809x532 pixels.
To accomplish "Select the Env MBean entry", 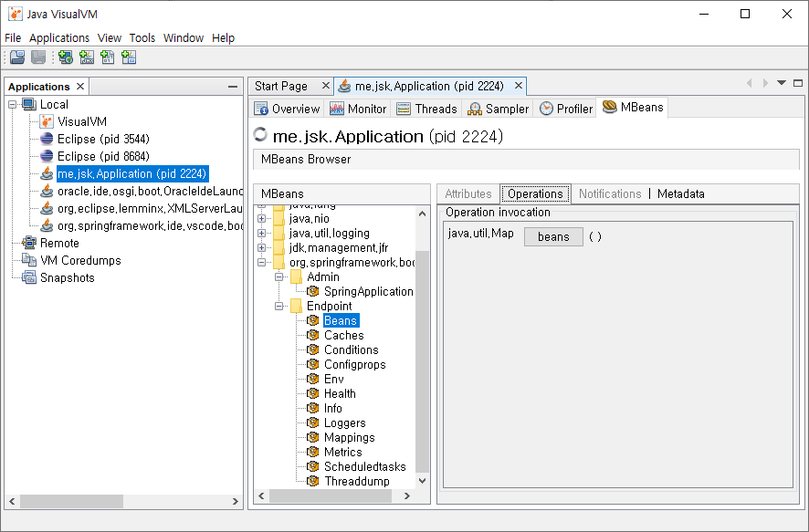I will [x=334, y=379].
